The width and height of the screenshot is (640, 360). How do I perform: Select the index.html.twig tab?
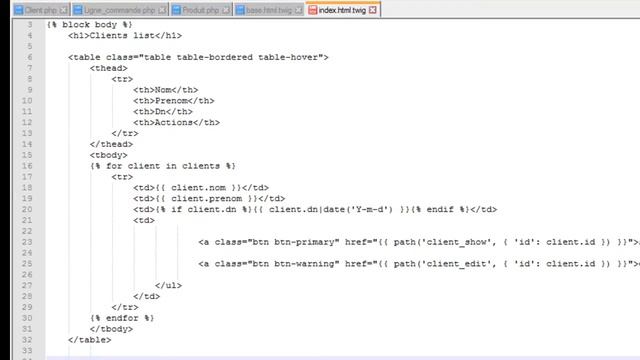point(342,10)
